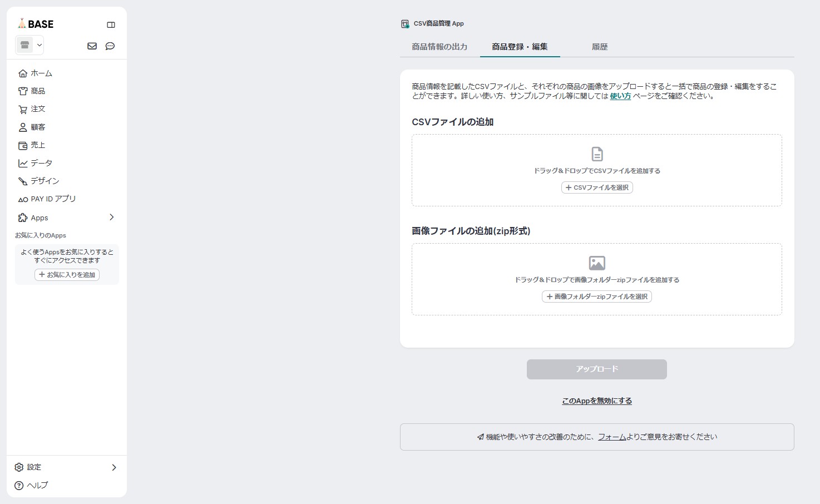The width and height of the screenshot is (820, 504).
Task: Click the image drop-zone picture icon
Action: click(597, 263)
